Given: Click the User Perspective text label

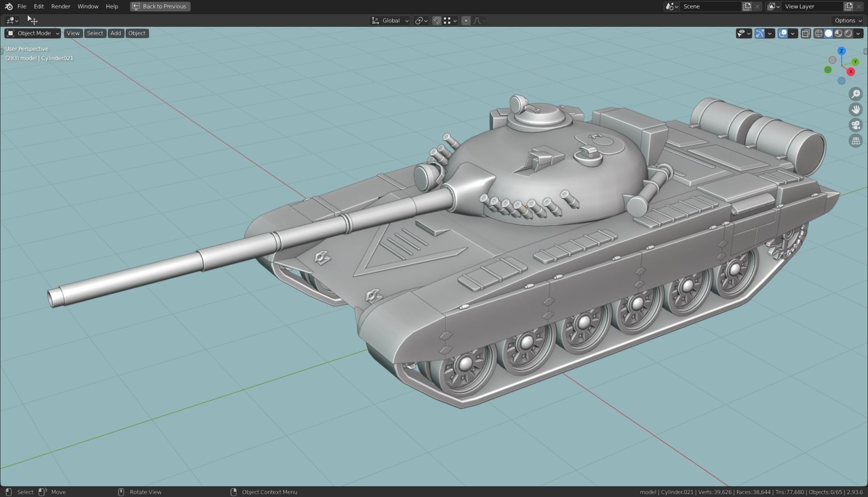Looking at the screenshot, I should 27,49.
